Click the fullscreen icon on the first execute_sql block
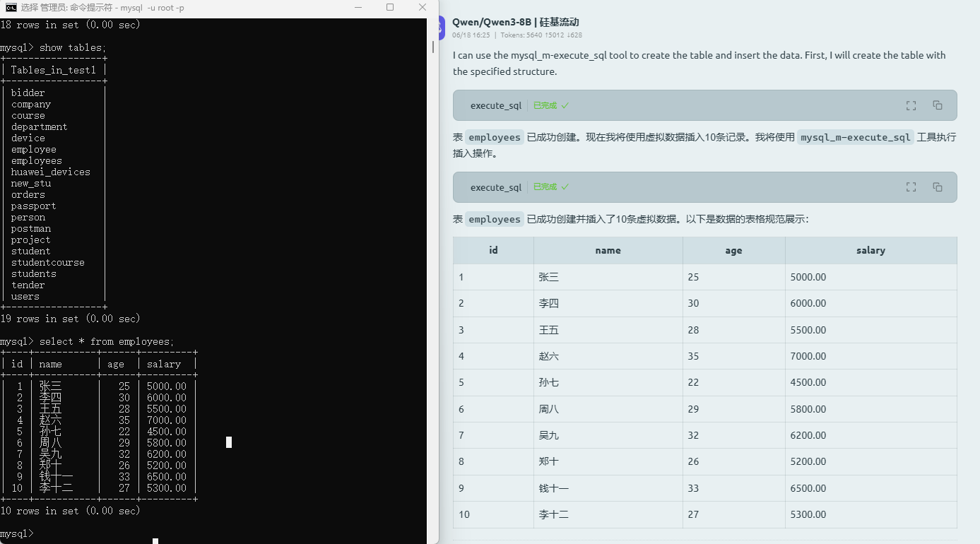This screenshot has width=980, height=544. [x=911, y=105]
